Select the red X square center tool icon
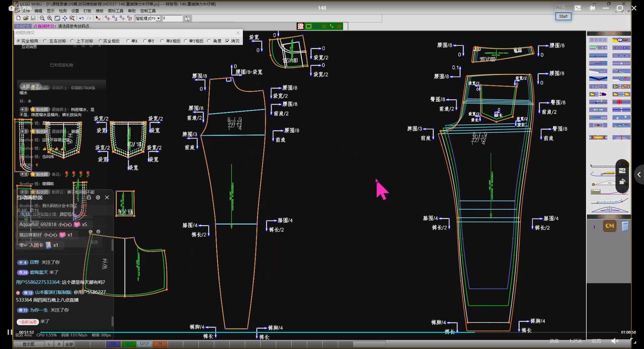 point(621,102)
